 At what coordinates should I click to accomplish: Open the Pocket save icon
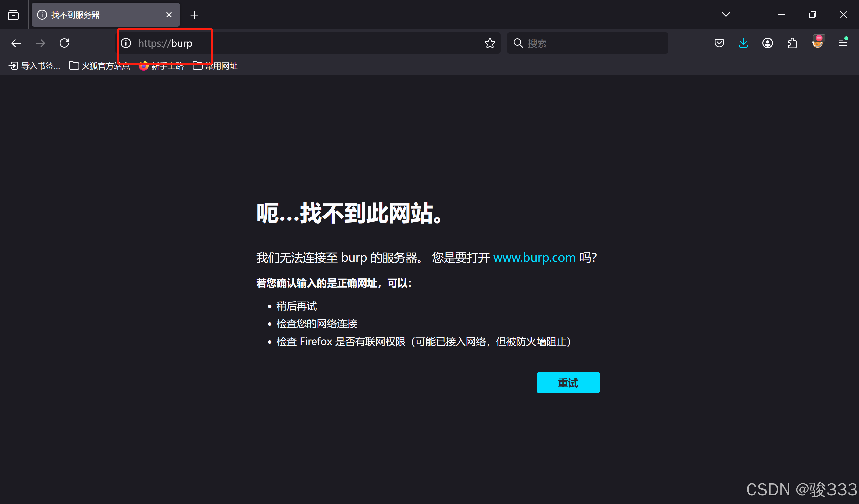click(719, 43)
